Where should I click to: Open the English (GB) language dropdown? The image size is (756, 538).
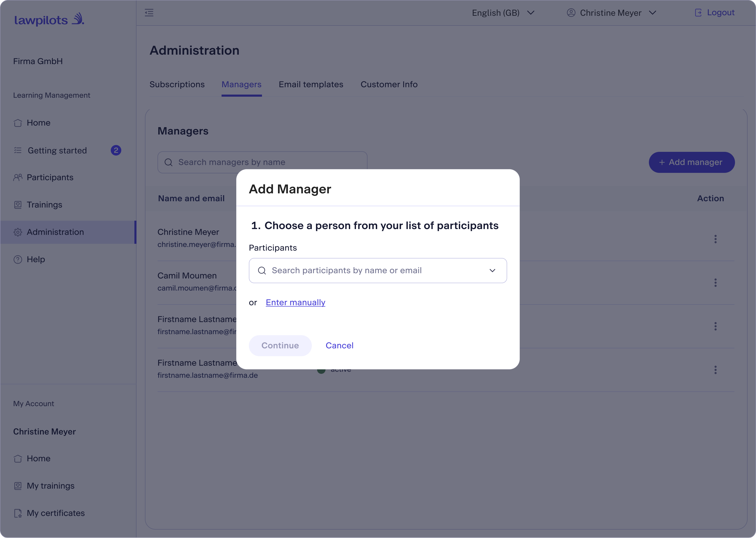click(503, 13)
